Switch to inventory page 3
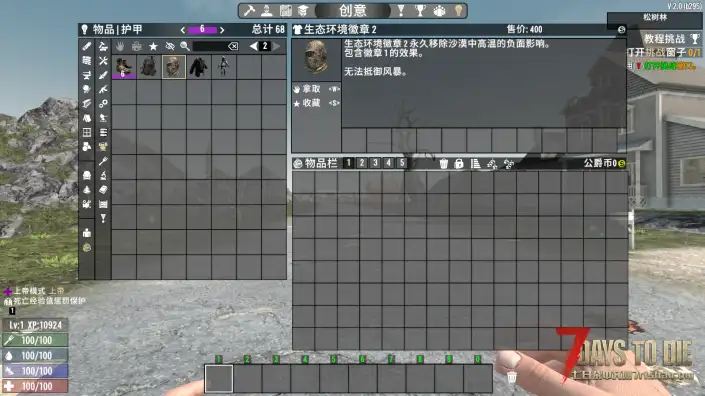705x396 pixels. (x=375, y=163)
